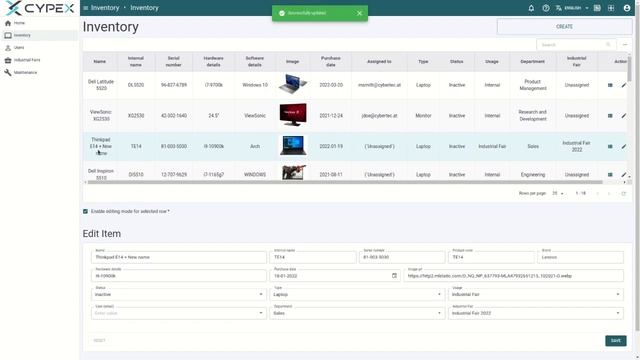Change the rows per page dropdown

coord(558,193)
